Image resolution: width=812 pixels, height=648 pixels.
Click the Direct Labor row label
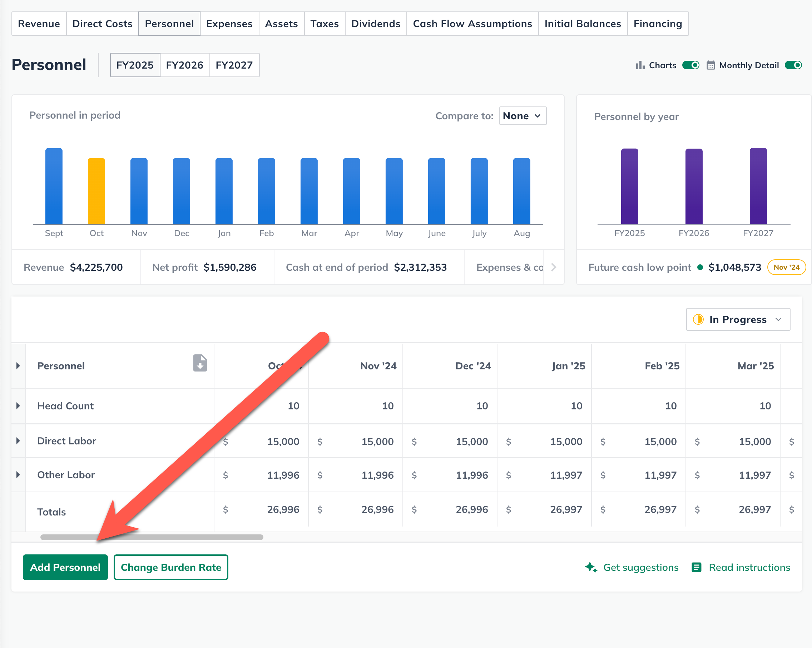67,441
